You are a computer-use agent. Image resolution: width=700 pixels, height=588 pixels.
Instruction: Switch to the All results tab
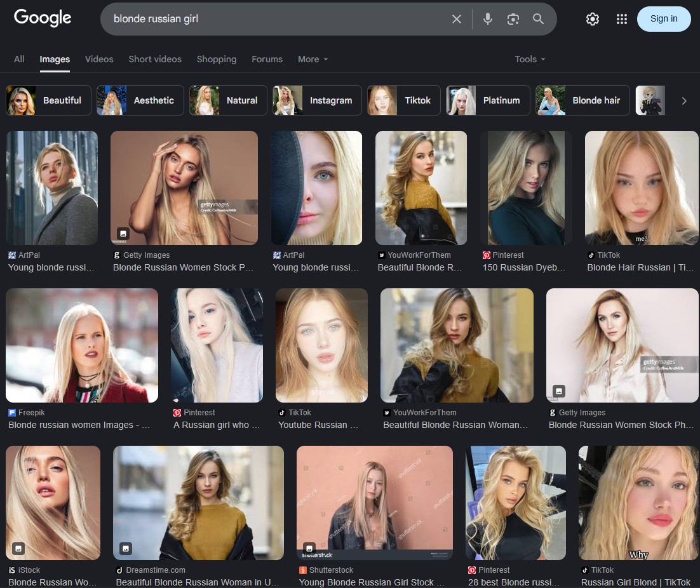[x=19, y=59]
